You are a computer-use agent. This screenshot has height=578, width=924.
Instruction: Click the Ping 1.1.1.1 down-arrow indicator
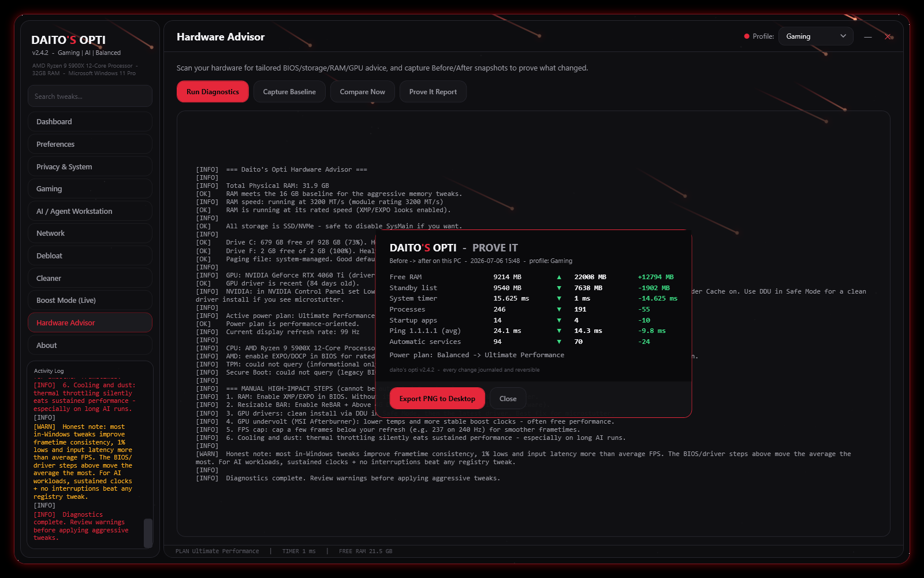[559, 331]
